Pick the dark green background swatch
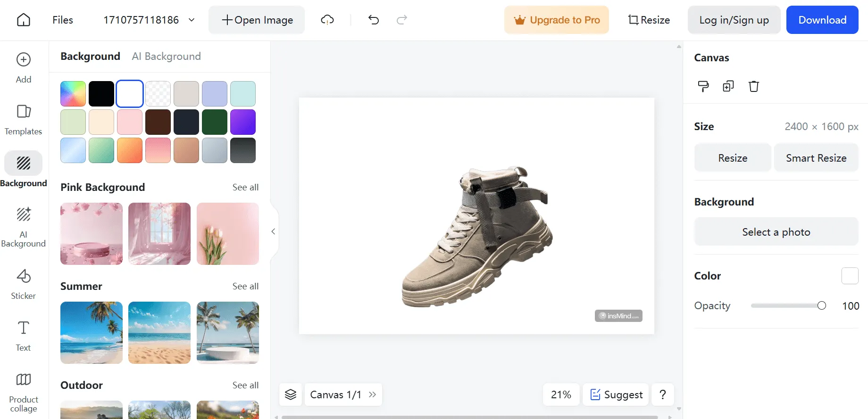Viewport: 868px width, 419px height. pos(215,122)
